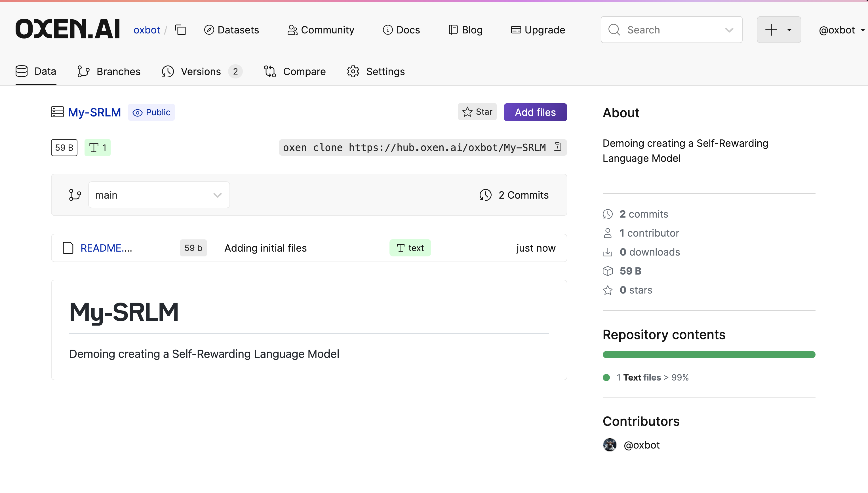Copy the oxen clone command
The height and width of the screenshot is (493, 868).
[557, 146]
